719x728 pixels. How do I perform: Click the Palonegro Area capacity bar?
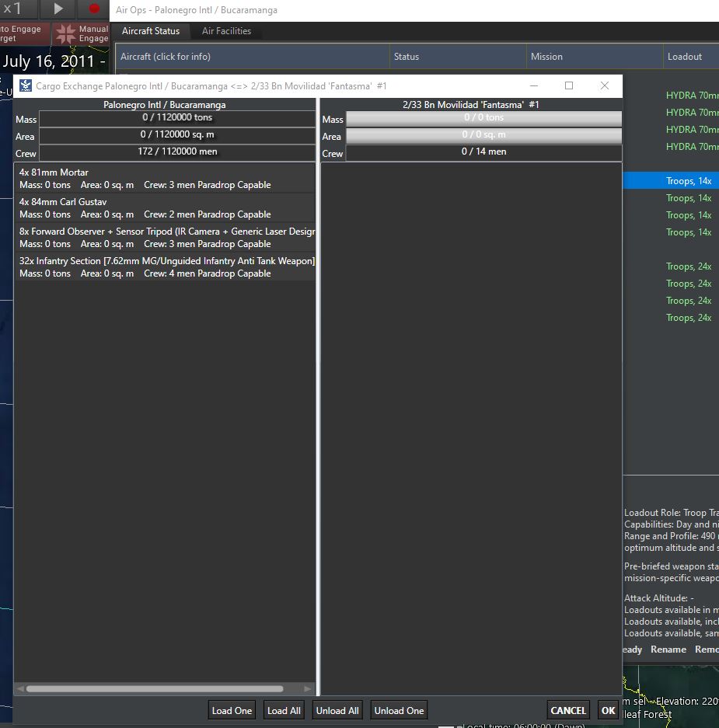click(177, 135)
